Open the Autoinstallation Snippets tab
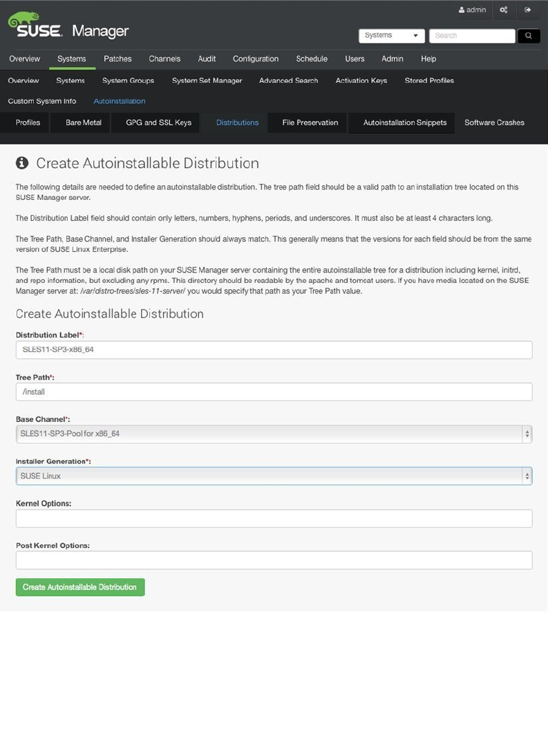 (x=405, y=122)
